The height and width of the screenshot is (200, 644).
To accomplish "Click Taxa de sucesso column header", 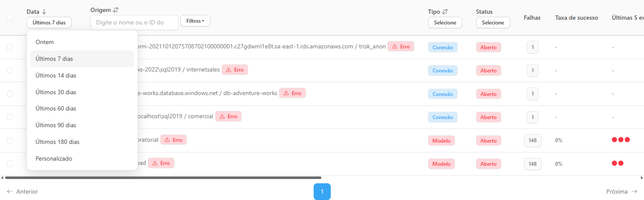I will pos(577,18).
